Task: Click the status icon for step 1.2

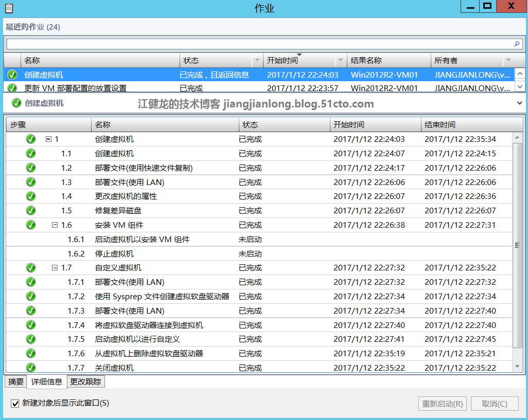Action: tap(31, 168)
